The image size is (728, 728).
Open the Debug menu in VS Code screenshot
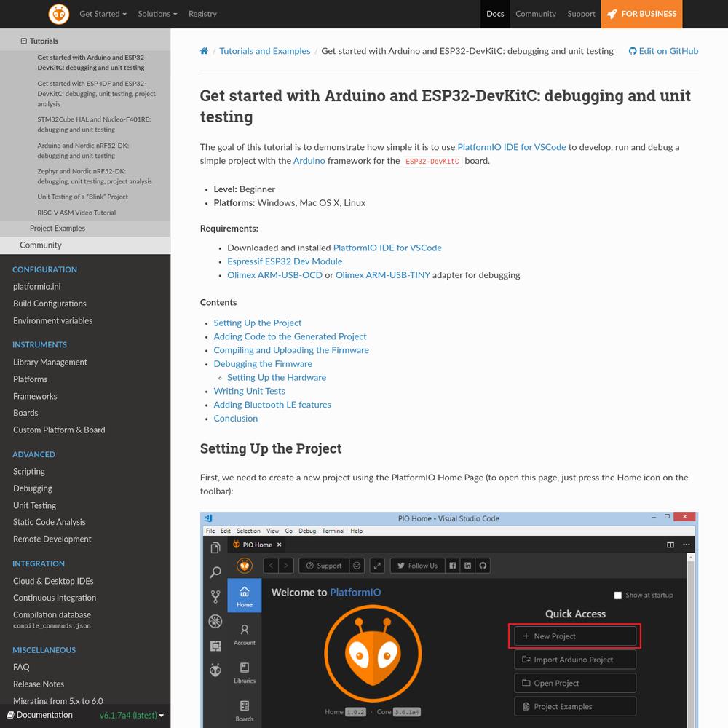click(x=307, y=531)
